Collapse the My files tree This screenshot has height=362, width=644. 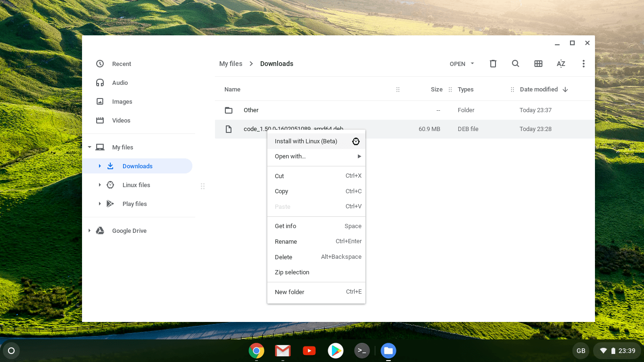pyautogui.click(x=89, y=147)
